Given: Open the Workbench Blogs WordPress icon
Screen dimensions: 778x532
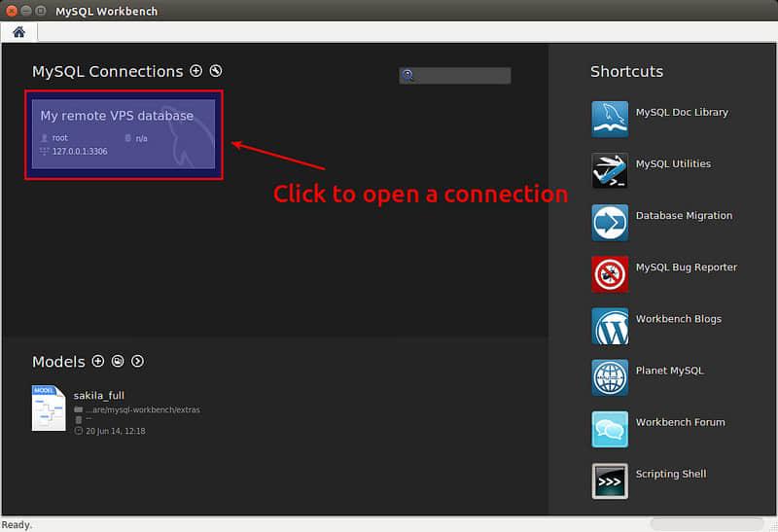Looking at the screenshot, I should click(x=610, y=326).
